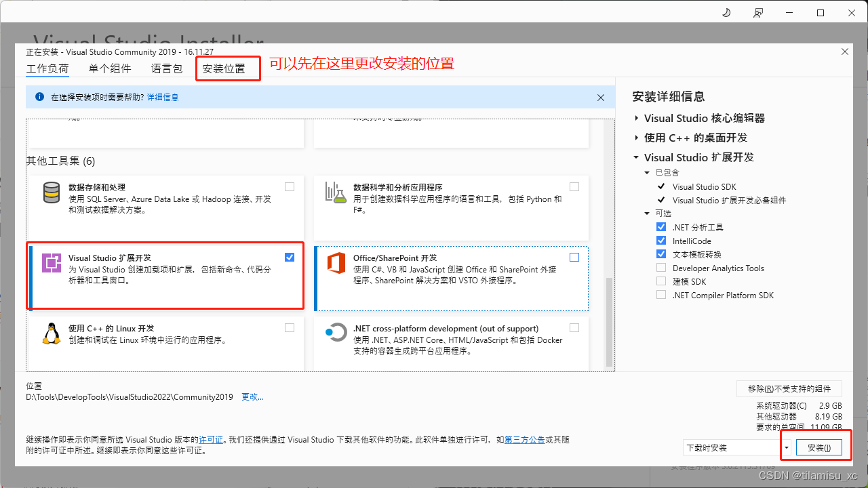Click the 其他工具集 (6) heading
868x488 pixels.
pyautogui.click(x=61, y=161)
